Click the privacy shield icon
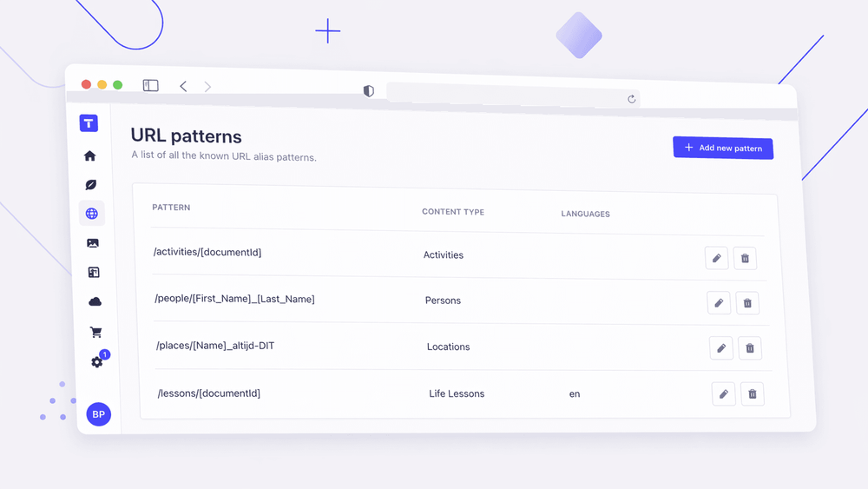Viewport: 868px width, 489px height. [x=369, y=91]
